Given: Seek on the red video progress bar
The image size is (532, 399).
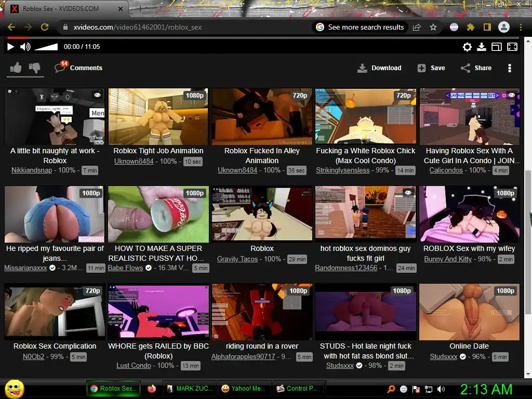Looking at the screenshot, I should pos(264,37).
